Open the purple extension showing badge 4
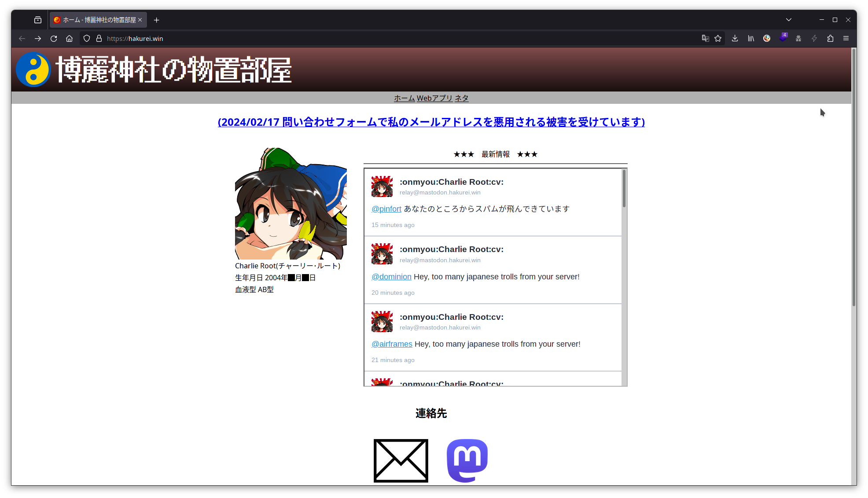Viewport: 868px width, 498px height. click(x=783, y=38)
